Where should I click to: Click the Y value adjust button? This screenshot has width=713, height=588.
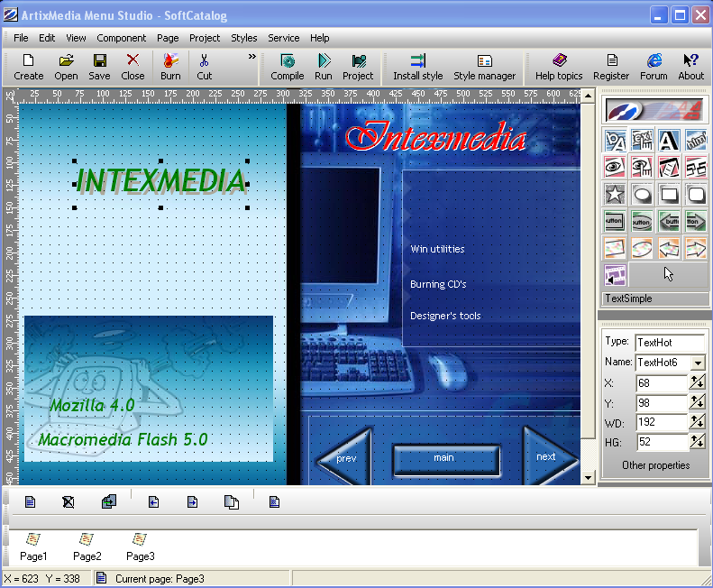[698, 402]
